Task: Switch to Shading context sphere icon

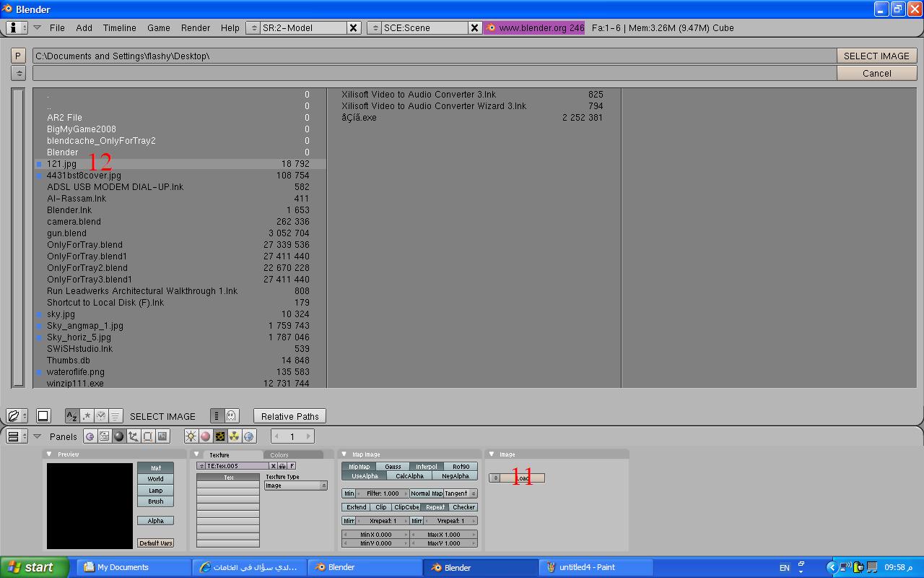Action: point(119,436)
